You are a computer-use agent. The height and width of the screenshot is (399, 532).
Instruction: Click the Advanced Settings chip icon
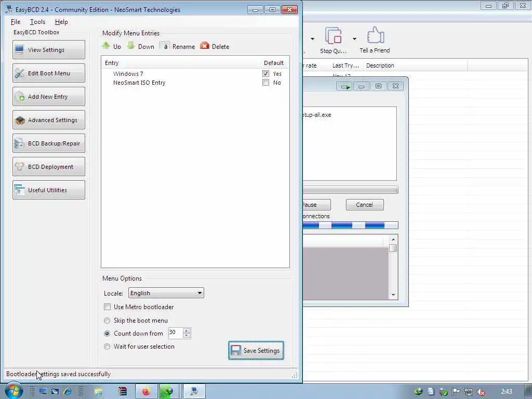coord(20,120)
